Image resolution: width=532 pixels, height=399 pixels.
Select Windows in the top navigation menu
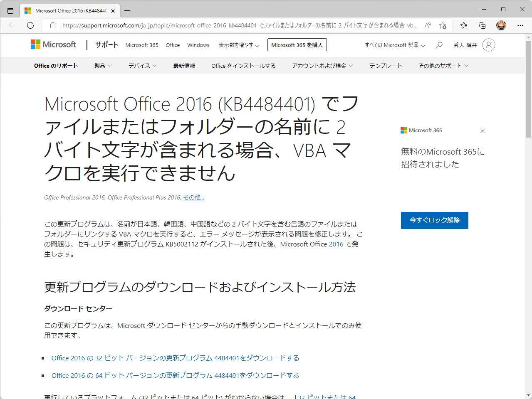pyautogui.click(x=198, y=44)
